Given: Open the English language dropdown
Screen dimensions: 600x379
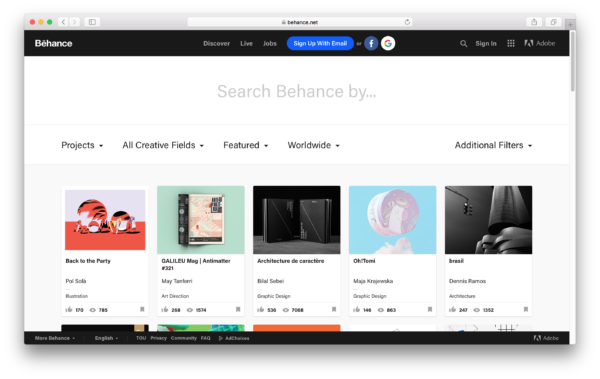Looking at the screenshot, I should [x=107, y=338].
